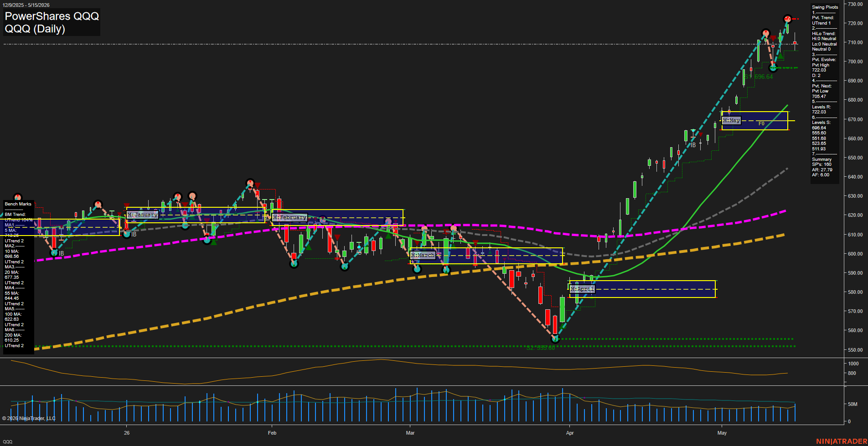This screenshot has height=446, width=868.
Task: Select the M:April monthly range label
Action: 582,289
